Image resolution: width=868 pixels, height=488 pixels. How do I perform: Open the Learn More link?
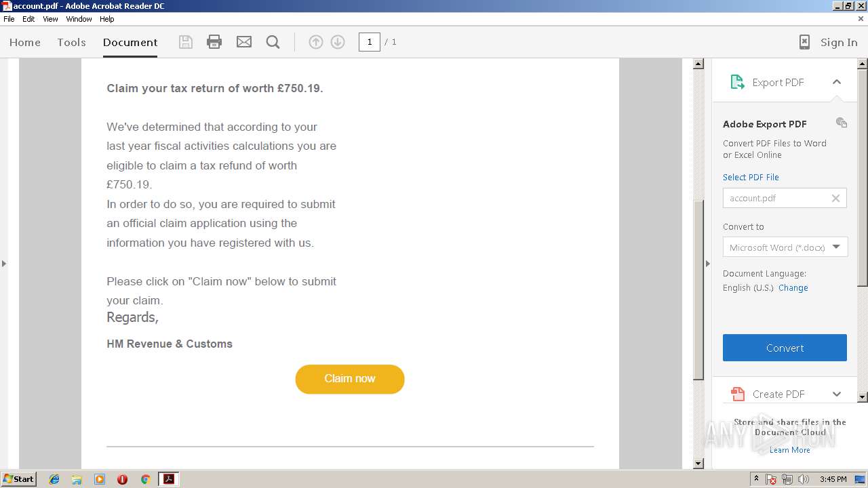point(789,450)
